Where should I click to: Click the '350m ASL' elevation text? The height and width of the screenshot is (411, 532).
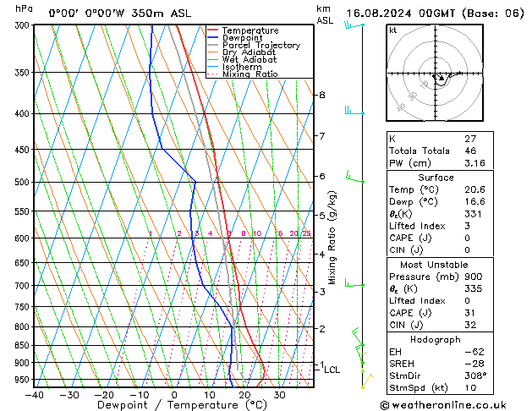pyautogui.click(x=162, y=14)
